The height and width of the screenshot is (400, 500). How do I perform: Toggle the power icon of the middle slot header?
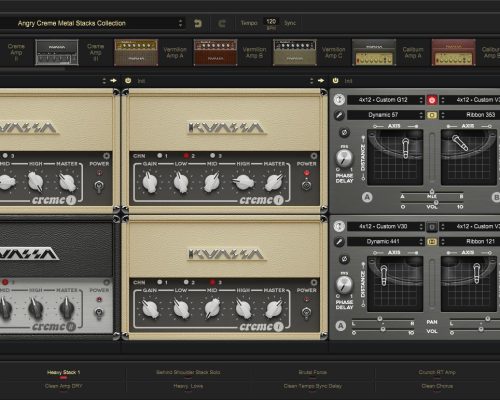point(128,81)
